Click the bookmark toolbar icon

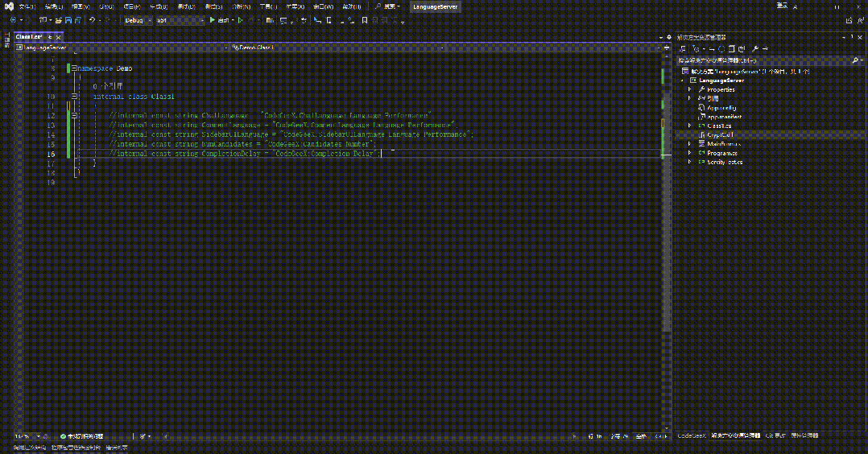[x=364, y=20]
